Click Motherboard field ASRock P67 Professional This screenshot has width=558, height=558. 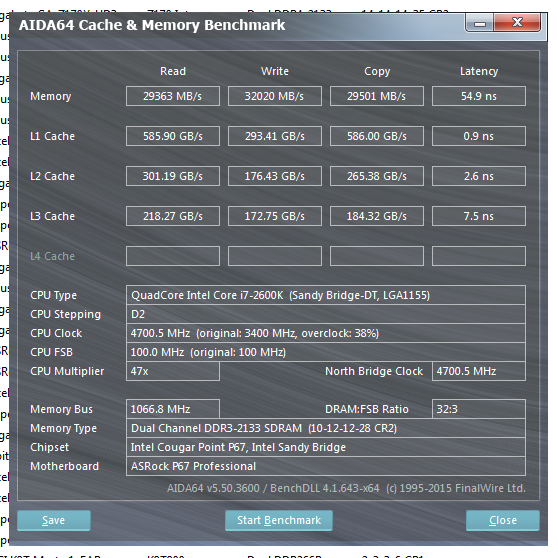click(326, 466)
